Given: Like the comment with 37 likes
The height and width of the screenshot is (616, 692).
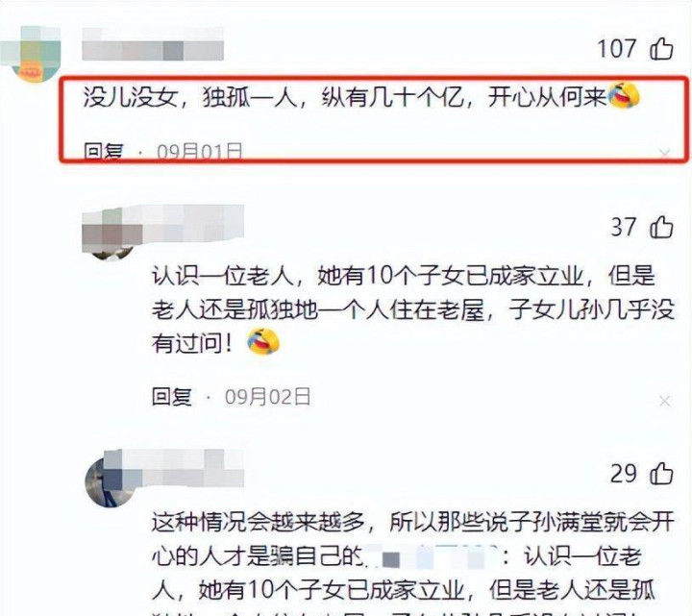Looking at the screenshot, I should coord(661,227).
